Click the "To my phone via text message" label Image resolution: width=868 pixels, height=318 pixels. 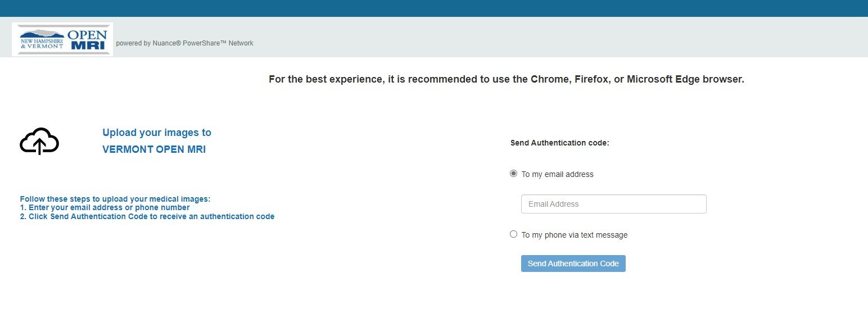[x=575, y=235]
